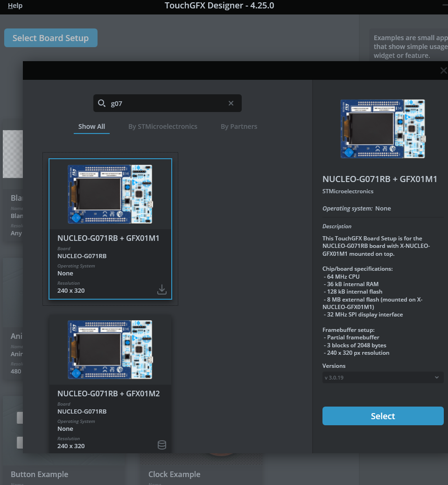Click the cached storage icon on GFX01M2 card
Screen dimensions: 448x485
point(161,445)
